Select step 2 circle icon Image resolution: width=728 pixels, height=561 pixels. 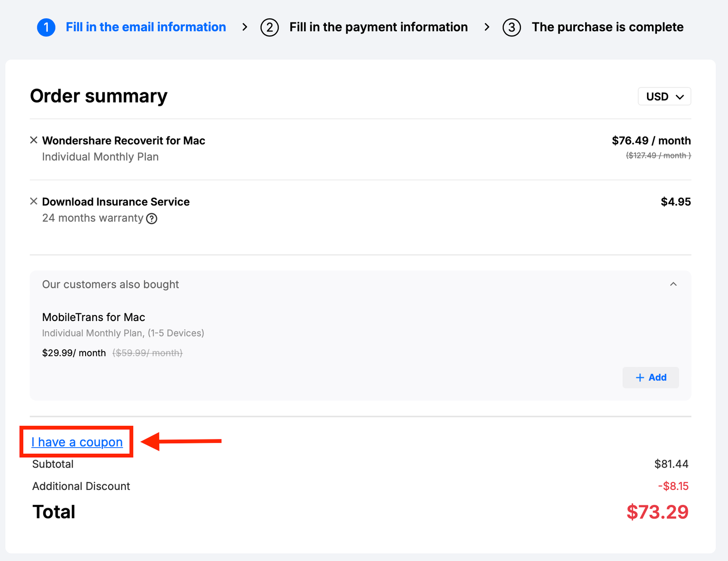pos(269,27)
